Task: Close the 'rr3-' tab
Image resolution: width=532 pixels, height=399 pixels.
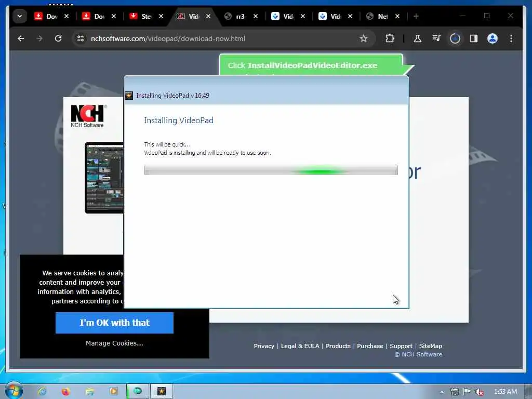Action: pyautogui.click(x=256, y=16)
